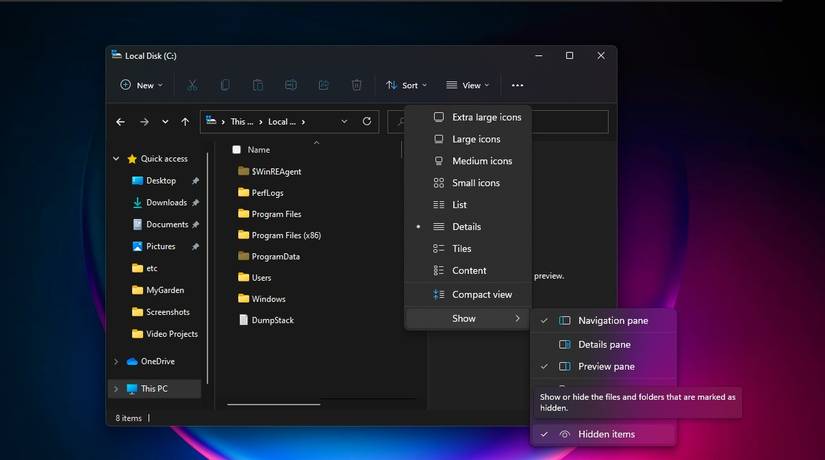Open the Sort dropdown
Screen dimensions: 825x460
click(407, 85)
